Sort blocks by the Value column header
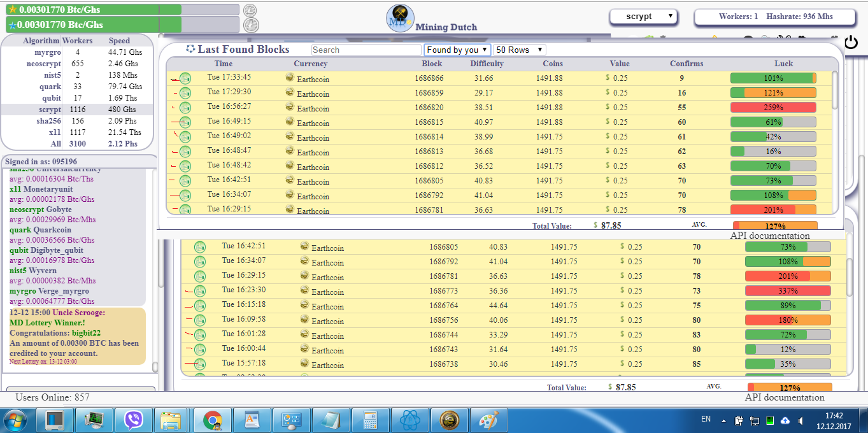This screenshot has width=868, height=433. (x=620, y=64)
